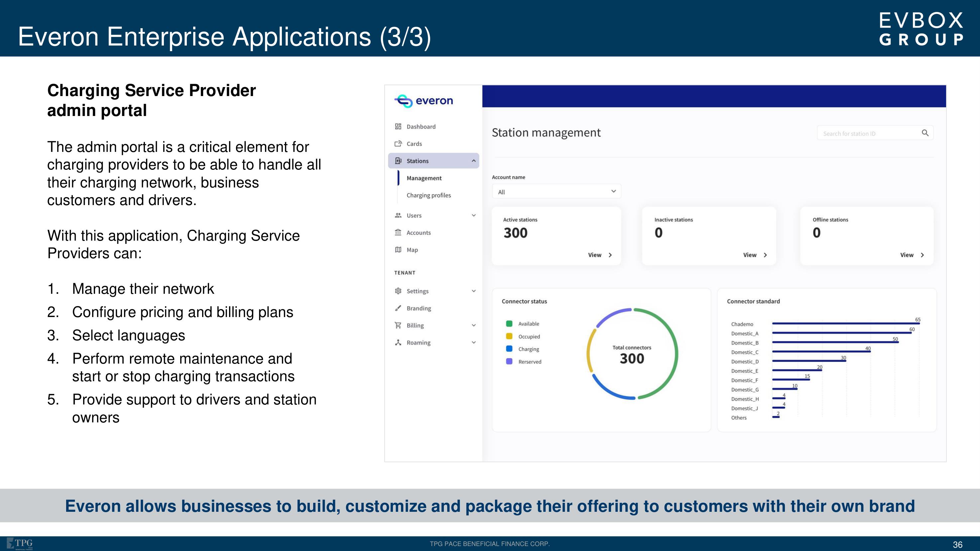Viewport: 980px width, 551px height.
Task: Click the EVBOX GROUP logo
Action: (x=921, y=29)
